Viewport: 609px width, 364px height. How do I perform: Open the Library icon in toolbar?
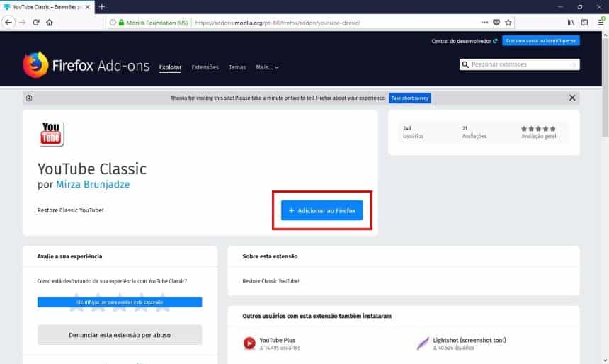tap(571, 23)
